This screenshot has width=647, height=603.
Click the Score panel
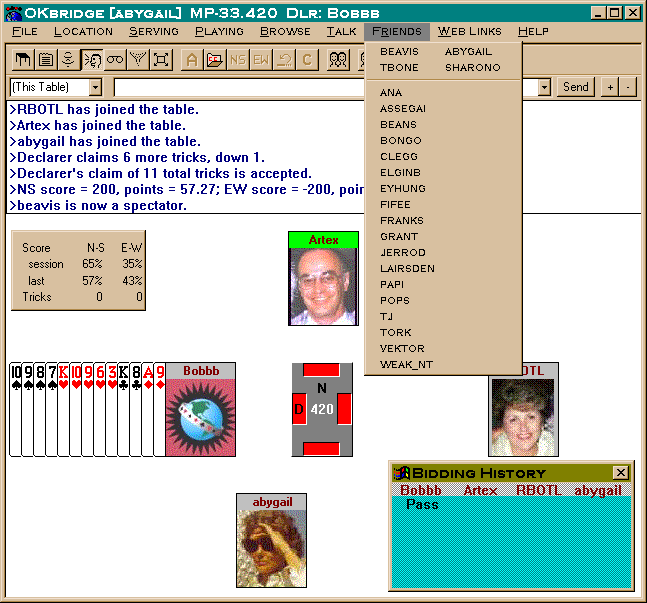click(78, 270)
